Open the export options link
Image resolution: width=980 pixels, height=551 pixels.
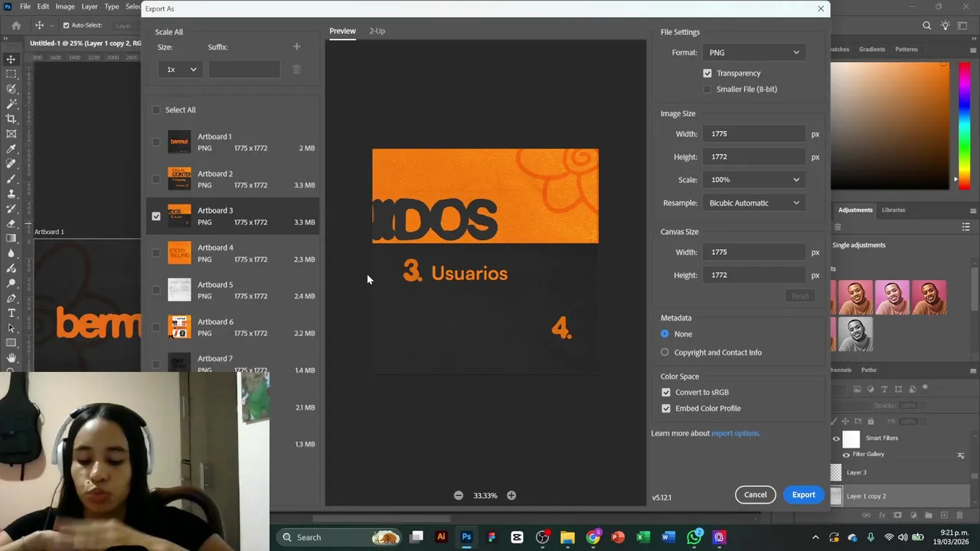pyautogui.click(x=735, y=434)
